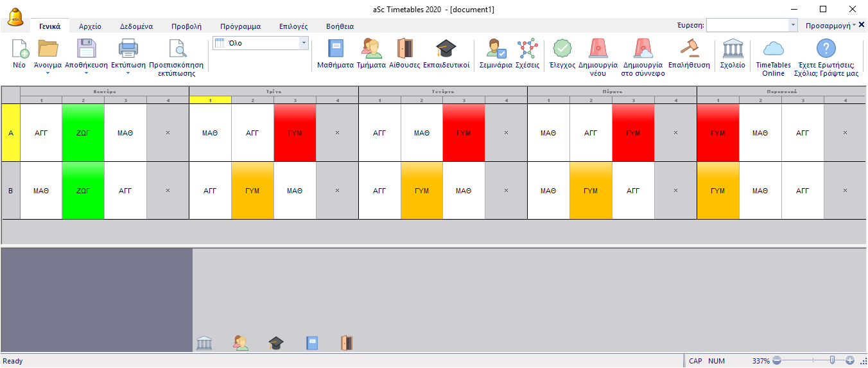Open the Αίθουσες (Classrooms) door icon
868x368 pixels.
[x=404, y=49]
